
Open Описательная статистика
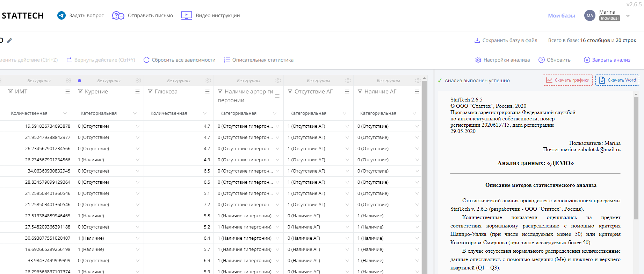[x=259, y=60]
